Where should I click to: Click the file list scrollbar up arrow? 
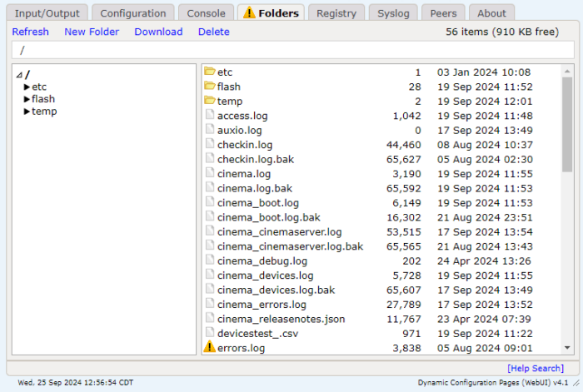[567, 71]
